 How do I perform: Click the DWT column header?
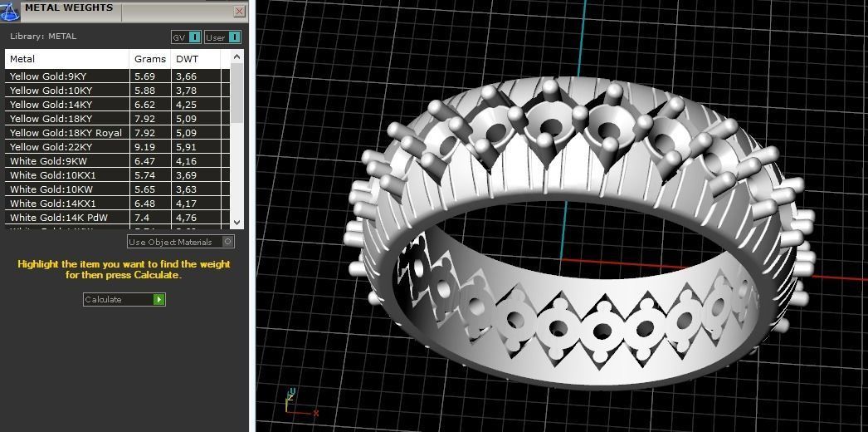point(196,59)
